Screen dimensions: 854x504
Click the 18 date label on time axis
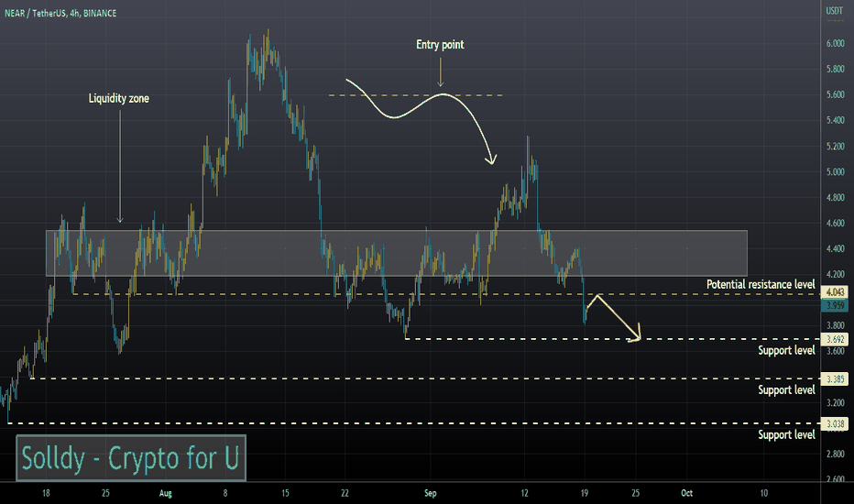point(47,494)
